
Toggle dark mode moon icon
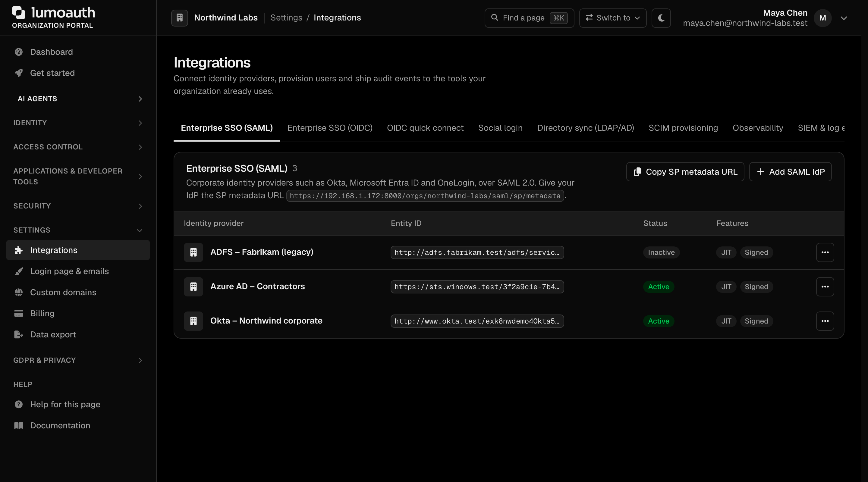pyautogui.click(x=661, y=18)
